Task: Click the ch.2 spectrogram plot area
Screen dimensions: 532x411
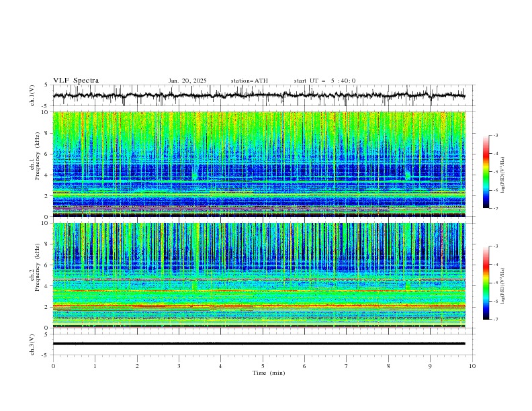Action: (259, 275)
